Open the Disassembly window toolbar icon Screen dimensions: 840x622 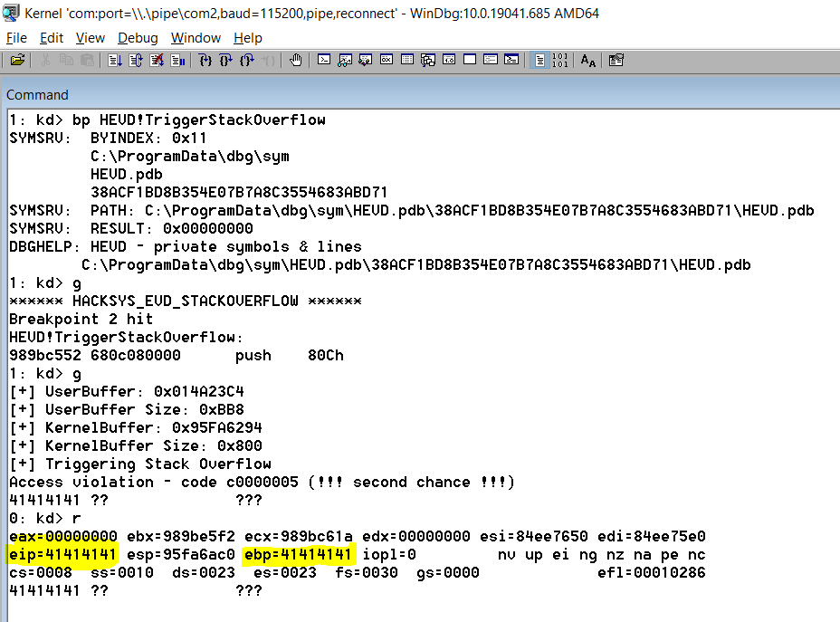(x=449, y=60)
